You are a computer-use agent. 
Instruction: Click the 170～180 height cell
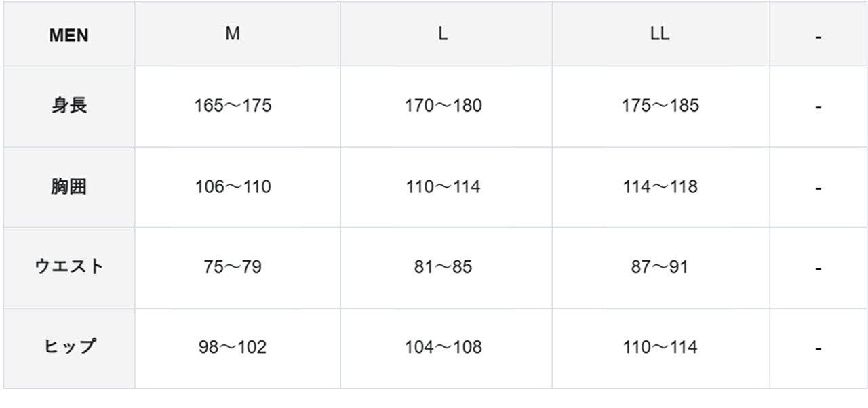pos(443,106)
